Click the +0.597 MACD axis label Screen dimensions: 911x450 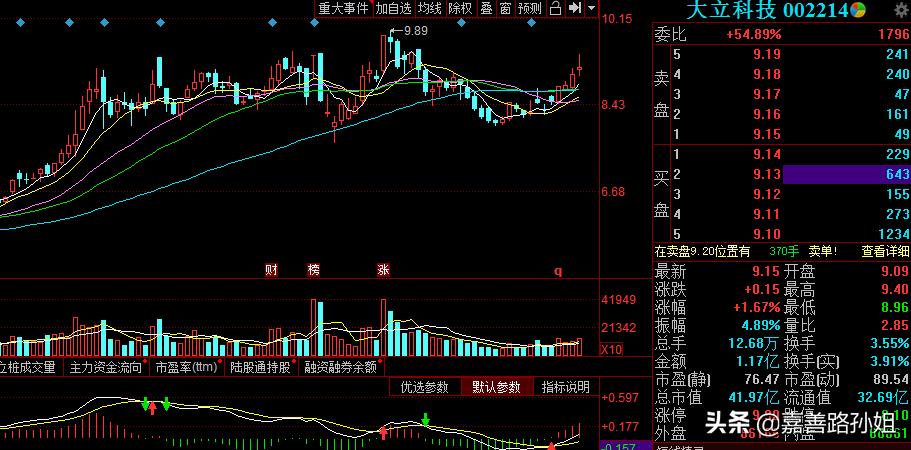click(620, 398)
